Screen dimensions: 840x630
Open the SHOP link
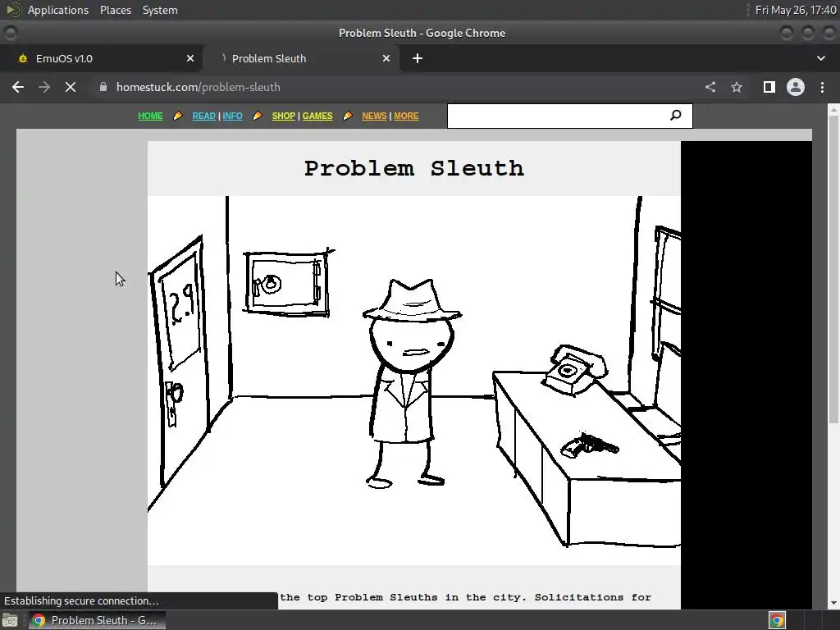[x=283, y=116]
